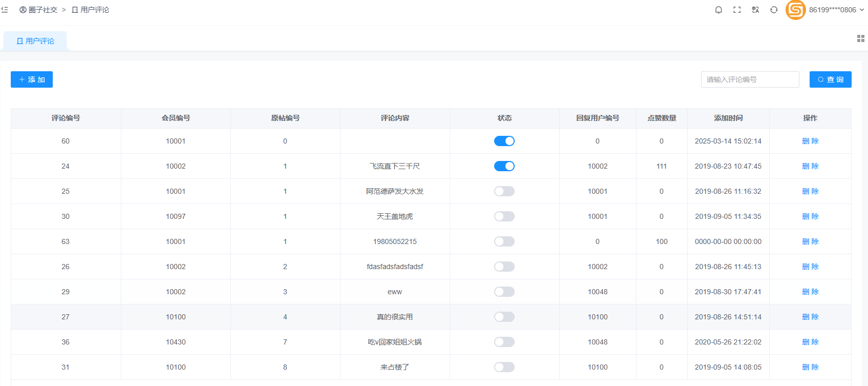Viewport: 868px width, 386px height.
Task: Click the orange user avatar logo
Action: click(x=795, y=10)
